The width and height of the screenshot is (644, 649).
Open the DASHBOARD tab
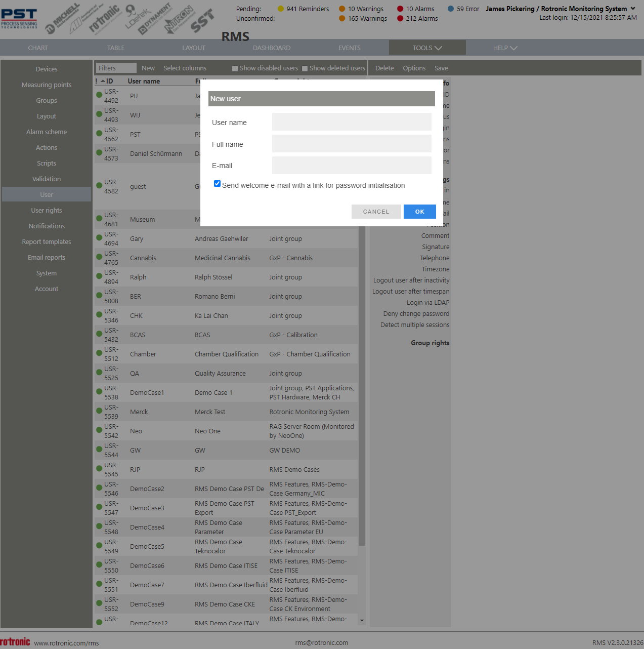272,48
